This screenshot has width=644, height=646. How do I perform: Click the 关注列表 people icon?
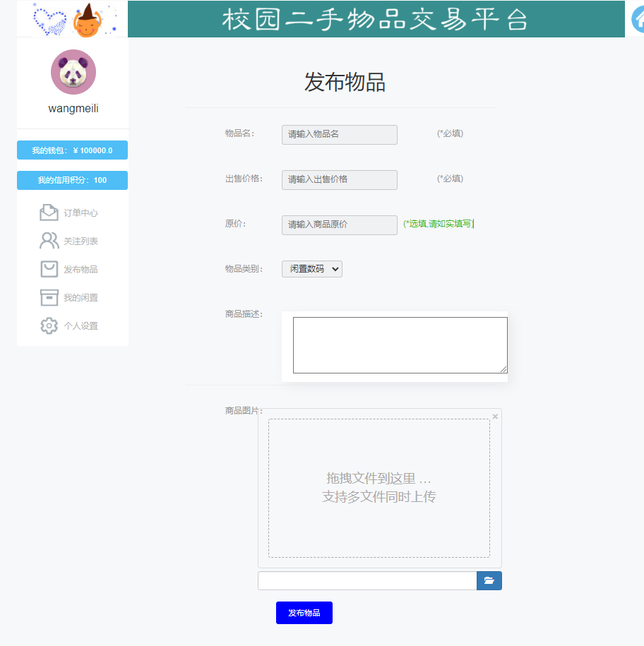coord(49,240)
